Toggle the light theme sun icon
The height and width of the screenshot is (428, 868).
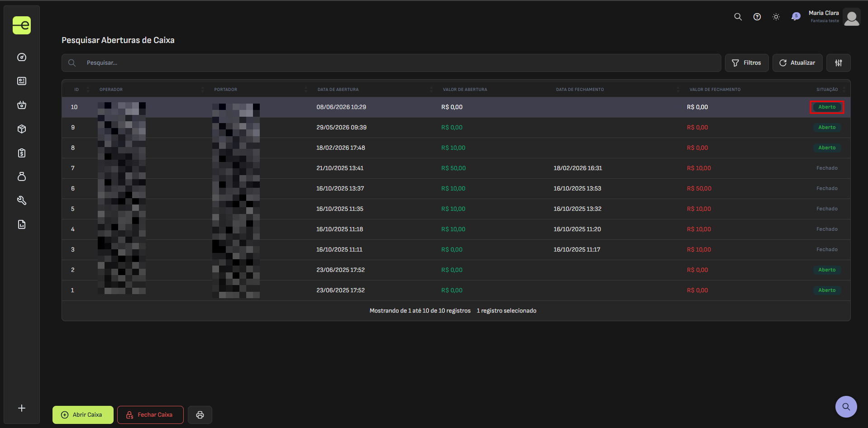coord(776,17)
